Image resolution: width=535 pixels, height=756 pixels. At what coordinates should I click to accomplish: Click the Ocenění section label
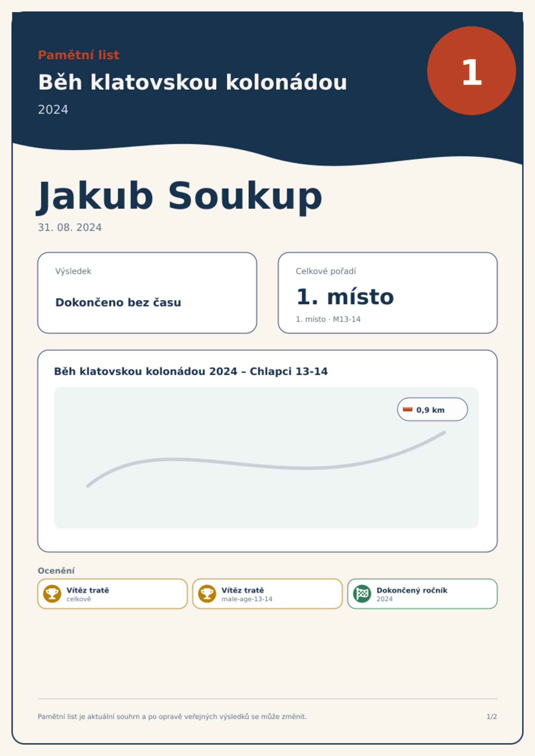point(56,571)
